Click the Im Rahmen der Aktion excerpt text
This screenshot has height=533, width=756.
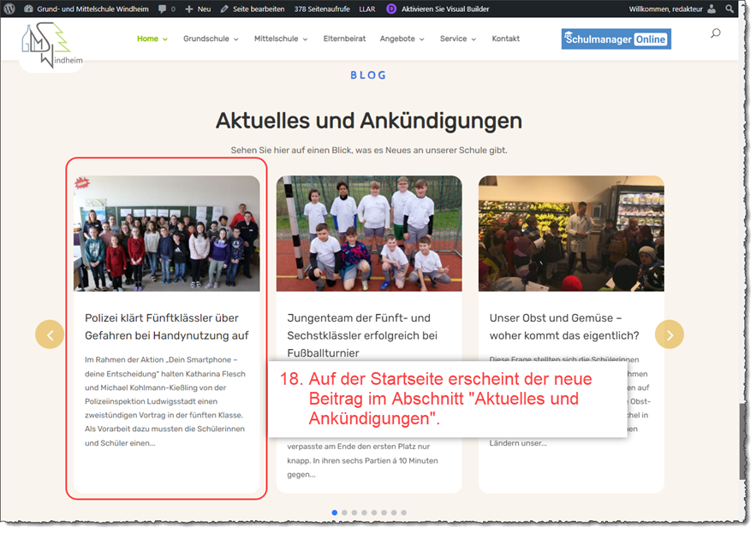(165, 401)
